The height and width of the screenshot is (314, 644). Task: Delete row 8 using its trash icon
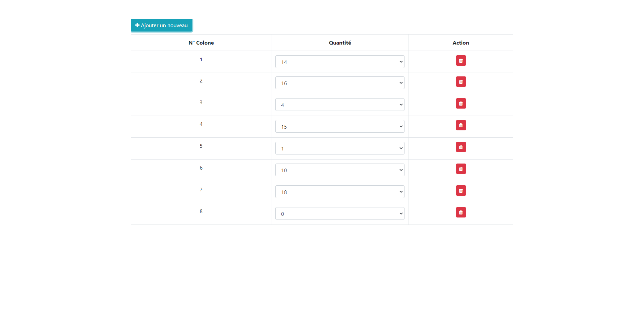[461, 212]
